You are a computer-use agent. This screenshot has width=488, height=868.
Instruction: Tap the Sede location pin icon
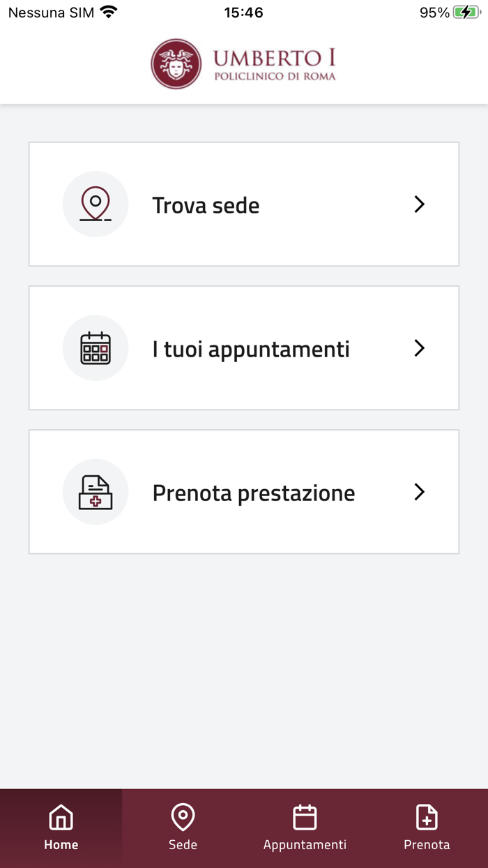click(x=183, y=816)
